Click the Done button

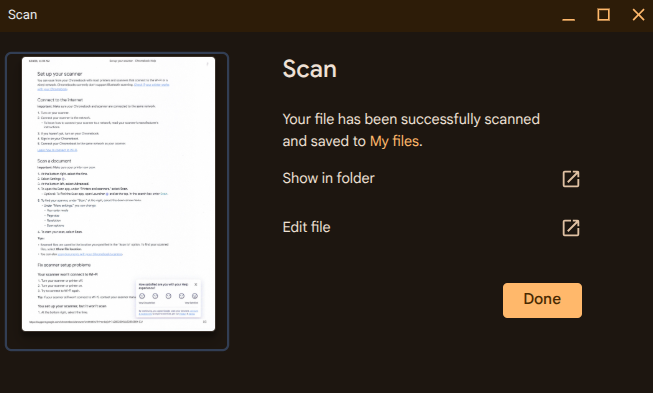tap(542, 300)
